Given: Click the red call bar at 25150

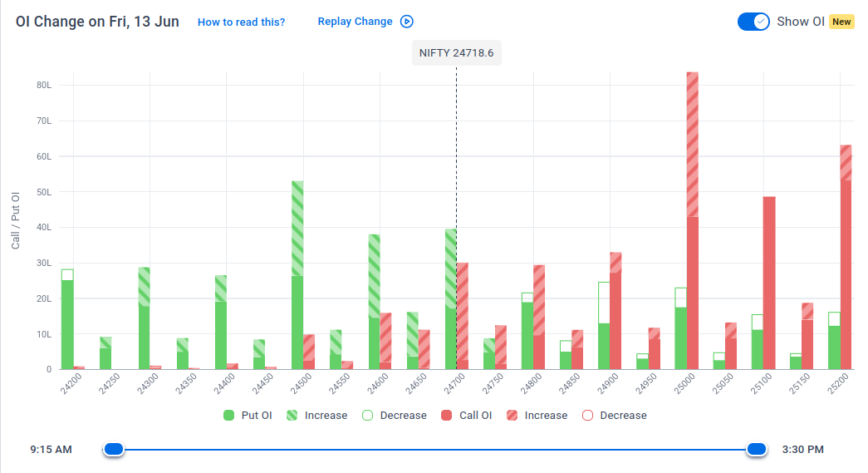Looking at the screenshot, I should [x=807, y=336].
